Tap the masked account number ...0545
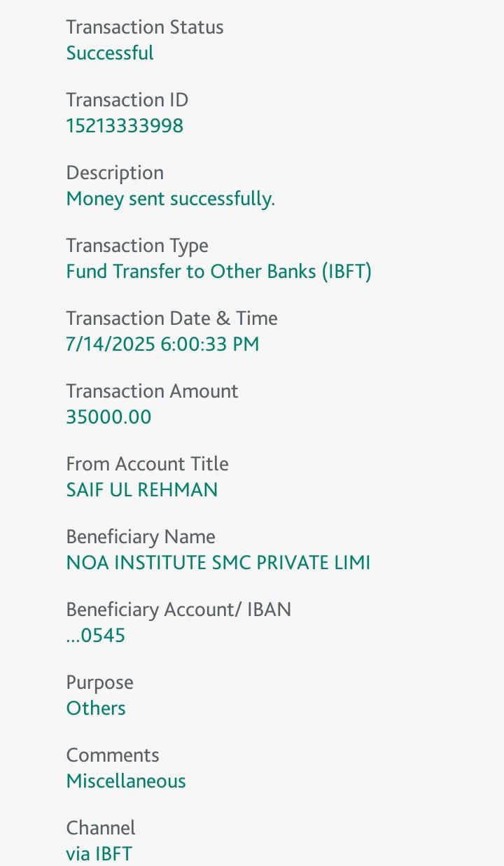Viewport: 504px width, 866px height. (95, 636)
